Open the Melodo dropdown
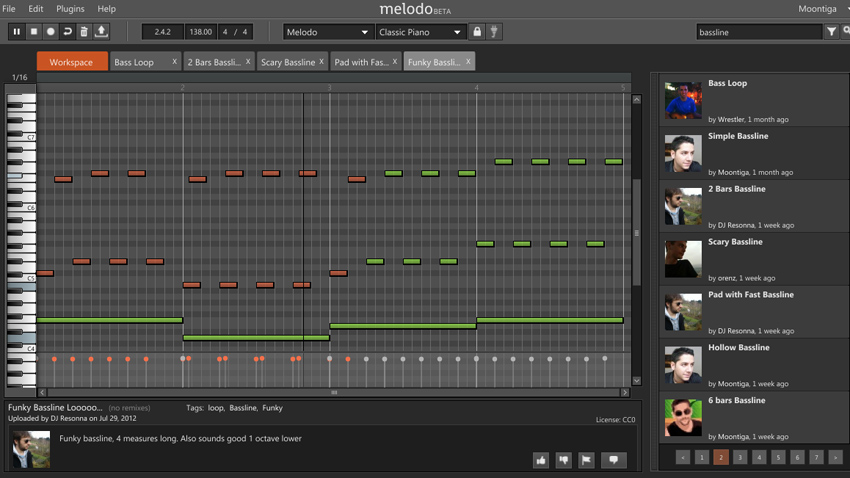This screenshot has width=850, height=478. (x=328, y=32)
